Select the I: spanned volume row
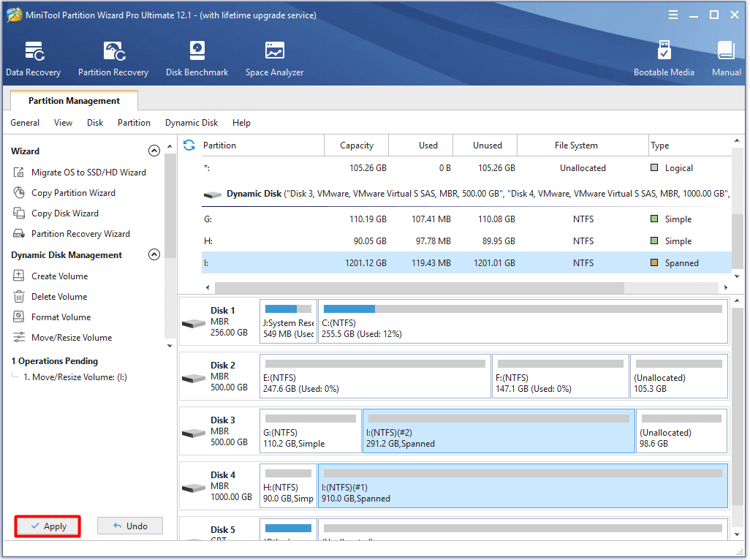This screenshot has width=750, height=560. 466,263
